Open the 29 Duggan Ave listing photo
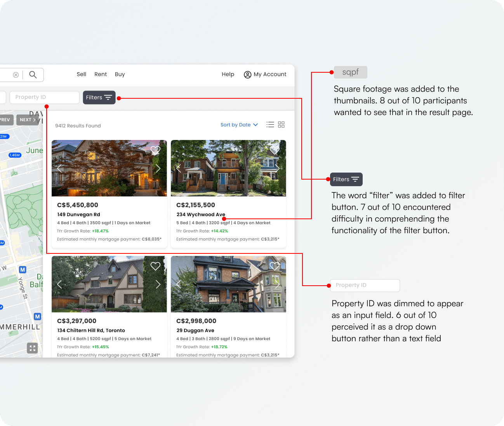 [x=228, y=284]
